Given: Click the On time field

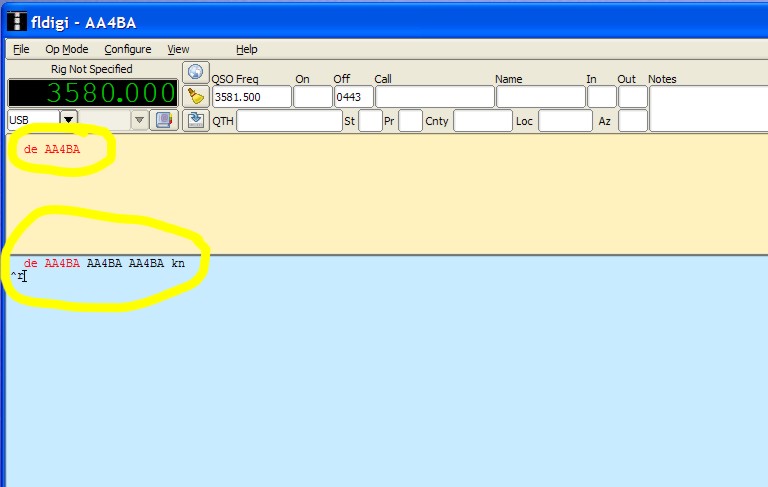Looking at the screenshot, I should pyautogui.click(x=312, y=97).
